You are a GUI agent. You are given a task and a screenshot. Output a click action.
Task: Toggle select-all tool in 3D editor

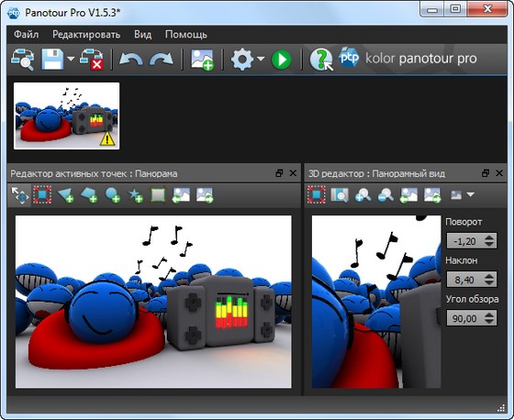pyautogui.click(x=317, y=195)
